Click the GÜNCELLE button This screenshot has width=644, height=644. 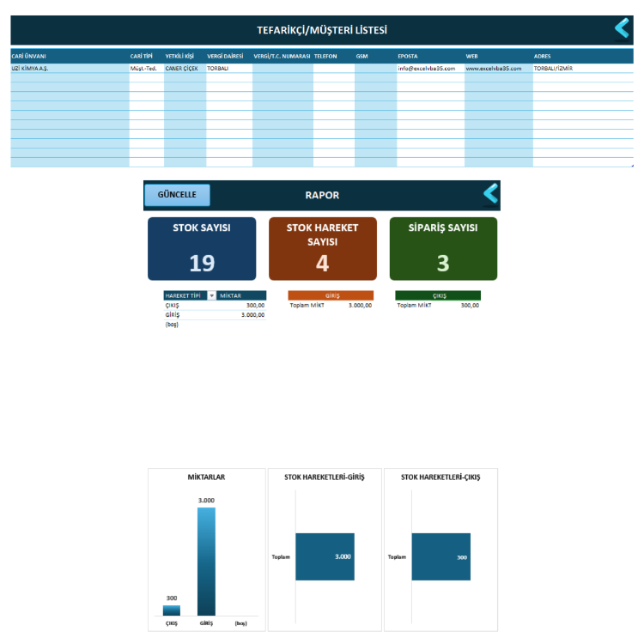point(177,195)
